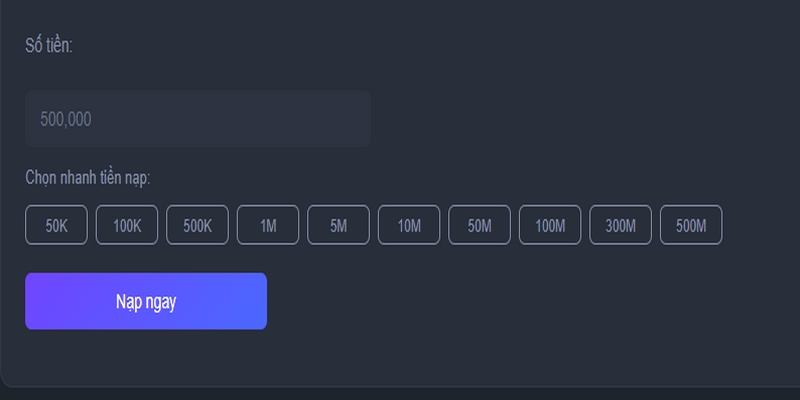The image size is (800, 400).
Task: Tap the smallest quick amount chip, 50K
Action: tap(56, 225)
